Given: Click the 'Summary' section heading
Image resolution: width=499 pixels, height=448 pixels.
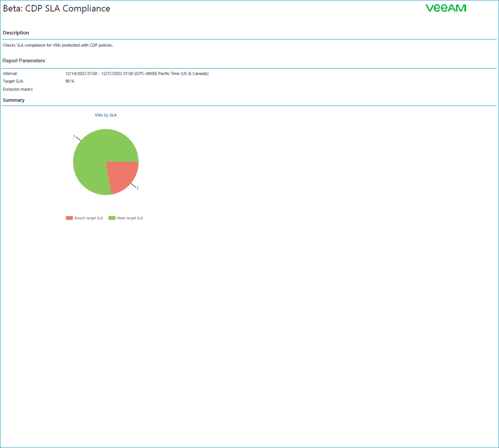Looking at the screenshot, I should [x=14, y=100].
